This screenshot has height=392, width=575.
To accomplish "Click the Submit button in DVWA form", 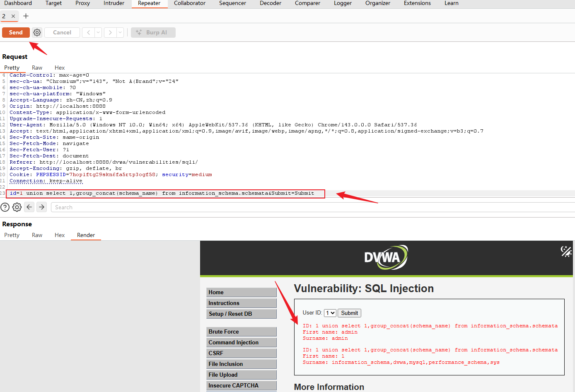I will pyautogui.click(x=349, y=313).
